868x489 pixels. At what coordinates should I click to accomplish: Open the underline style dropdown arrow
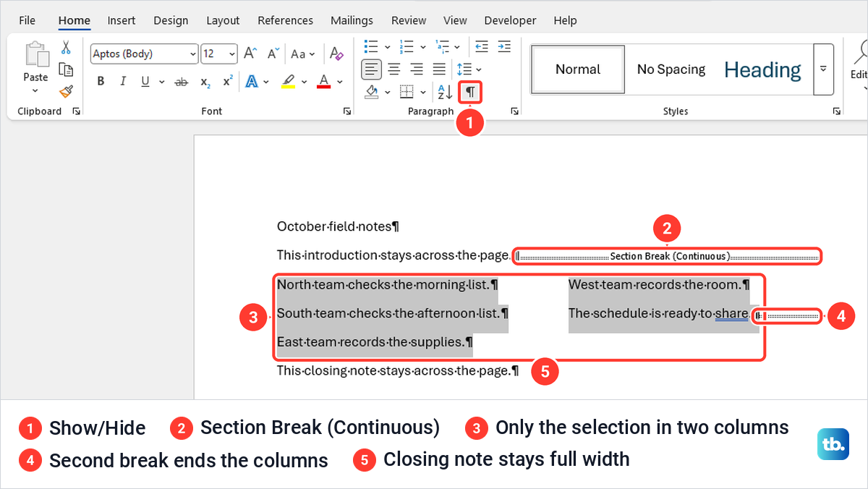[x=161, y=81]
